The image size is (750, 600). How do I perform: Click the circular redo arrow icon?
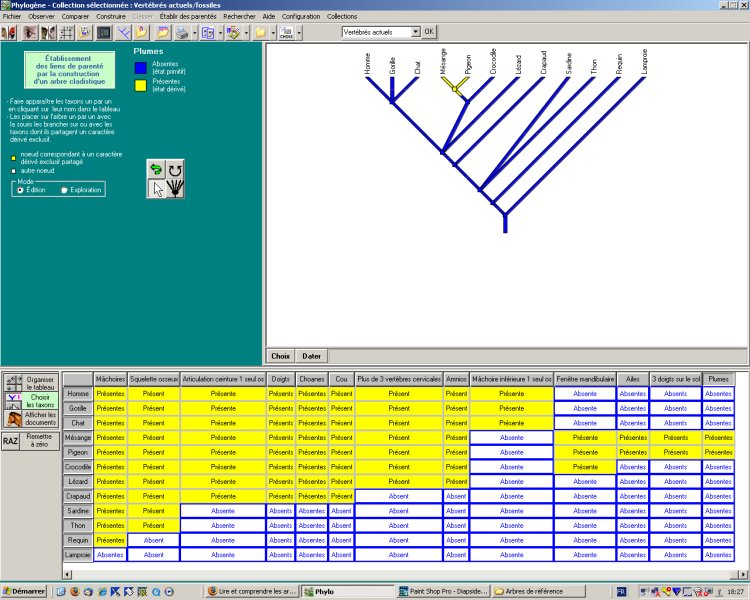(175, 170)
